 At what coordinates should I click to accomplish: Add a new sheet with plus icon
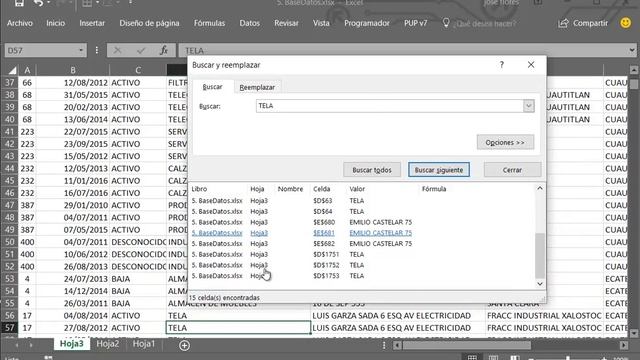pos(184,345)
